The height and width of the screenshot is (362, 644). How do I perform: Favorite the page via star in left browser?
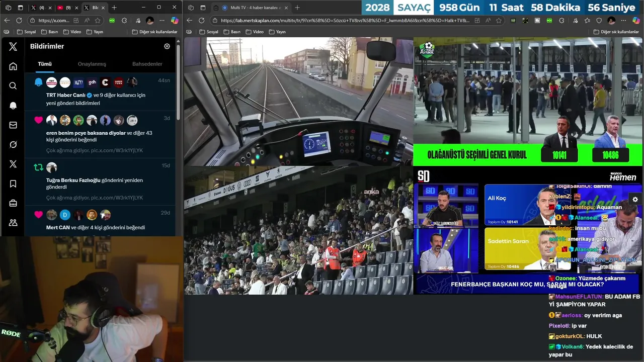point(98,20)
